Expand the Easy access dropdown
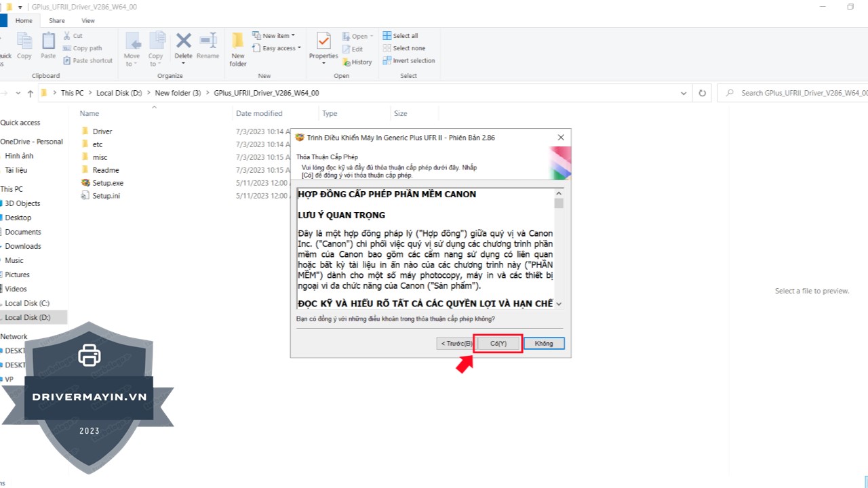868x488 pixels. [x=278, y=48]
